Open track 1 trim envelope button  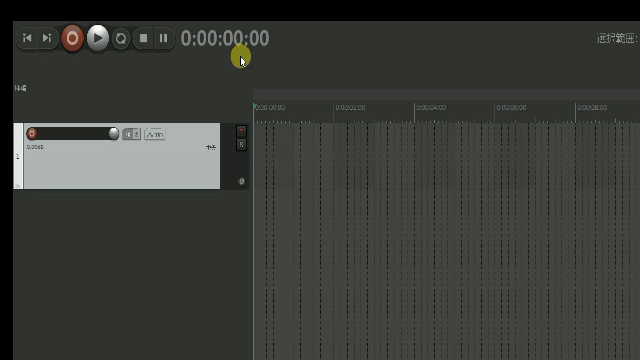(155, 134)
